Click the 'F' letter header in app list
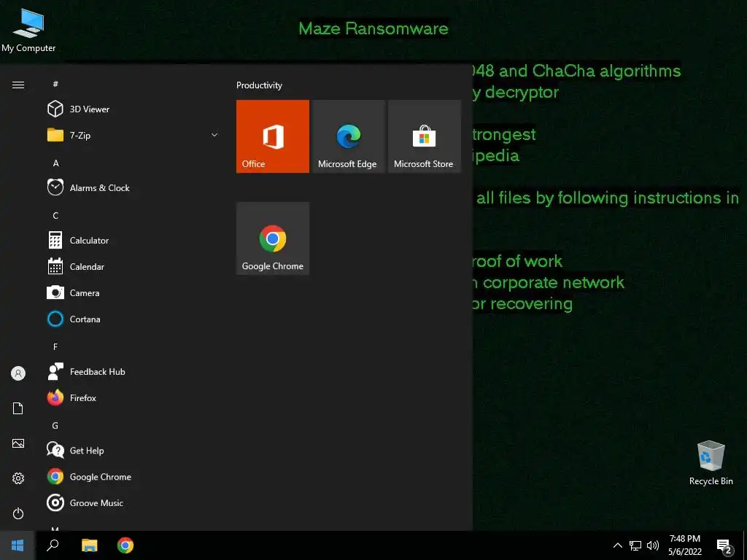Image resolution: width=747 pixels, height=560 pixels. [55, 346]
